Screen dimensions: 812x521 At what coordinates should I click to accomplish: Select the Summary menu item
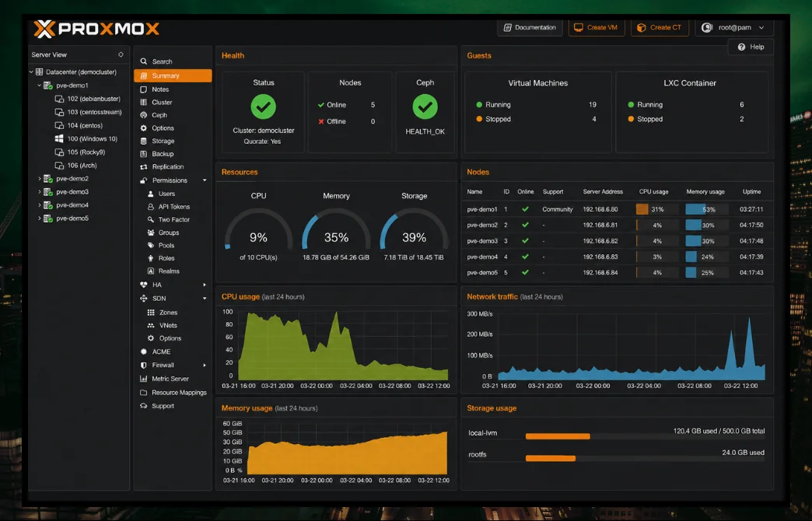(x=173, y=75)
